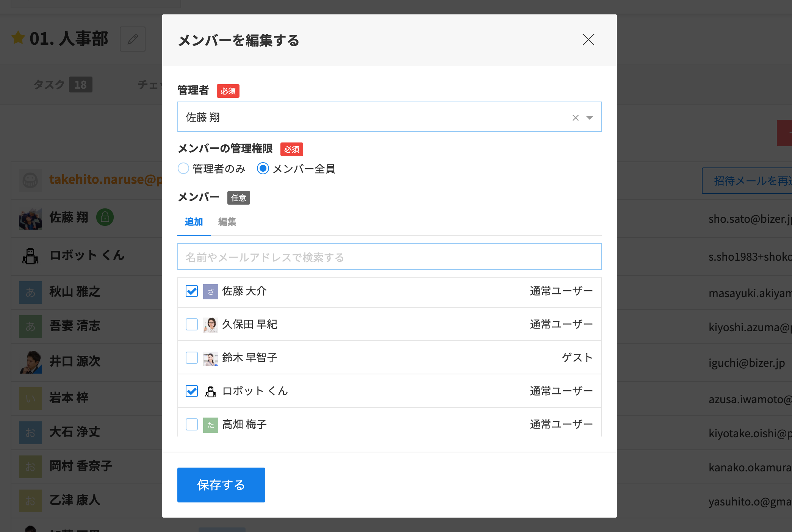Click 乙津 康人's avatar icon
792x532 pixels.
tap(30, 501)
